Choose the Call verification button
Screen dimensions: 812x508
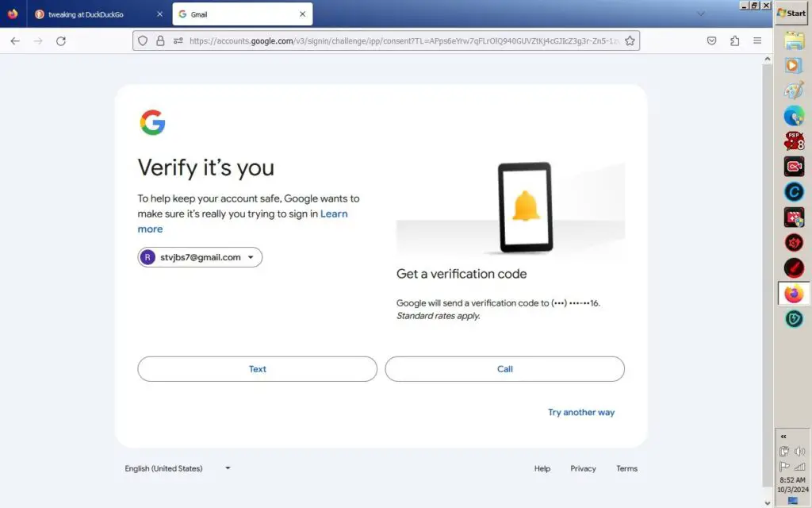[505, 369]
